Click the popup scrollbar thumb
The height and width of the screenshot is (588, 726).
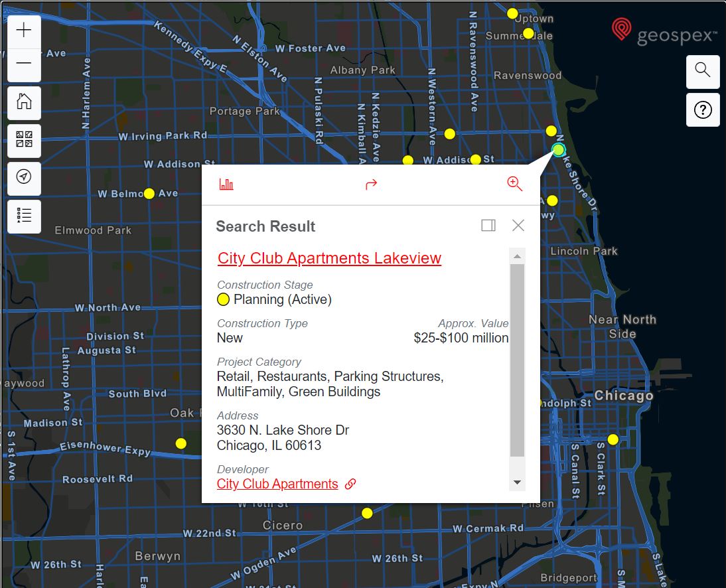click(x=517, y=360)
